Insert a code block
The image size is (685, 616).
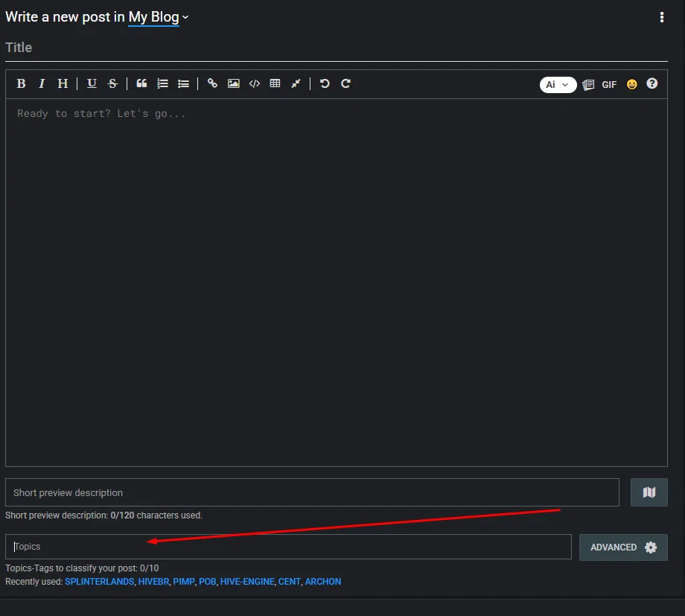pyautogui.click(x=254, y=83)
